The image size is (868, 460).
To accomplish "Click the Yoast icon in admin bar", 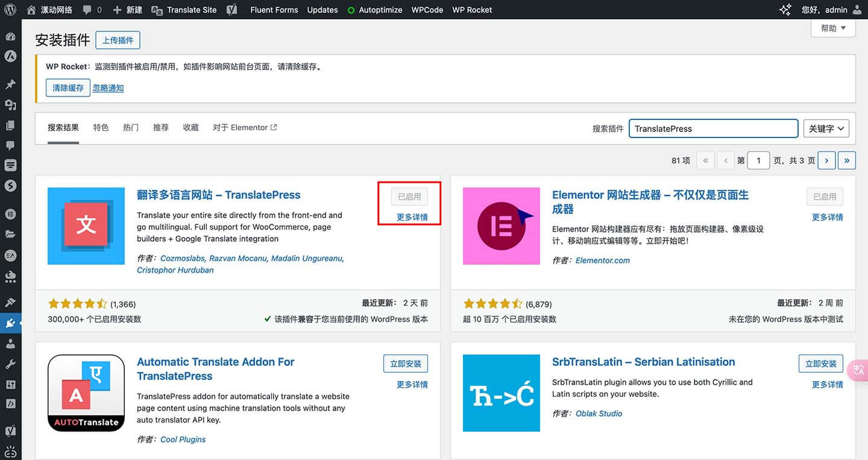I will coord(232,10).
